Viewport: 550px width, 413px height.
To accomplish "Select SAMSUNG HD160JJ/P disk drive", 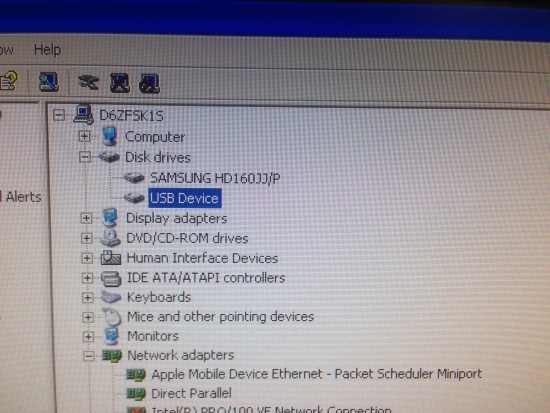I will click(215, 178).
